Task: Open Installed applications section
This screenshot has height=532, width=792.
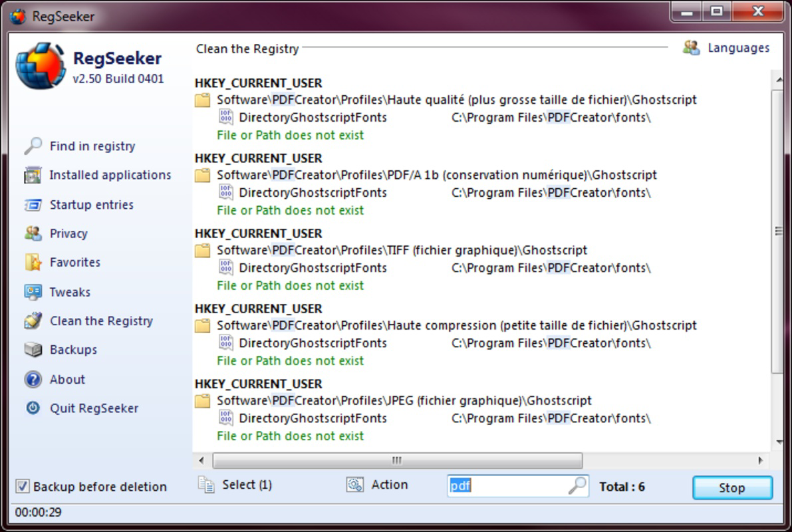Action: pos(110,175)
